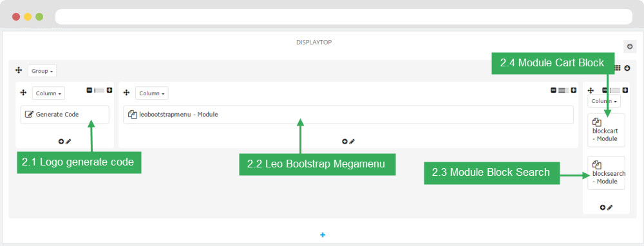Decrease width of blockcart column
The width and height of the screenshot is (644, 246).
click(x=605, y=90)
